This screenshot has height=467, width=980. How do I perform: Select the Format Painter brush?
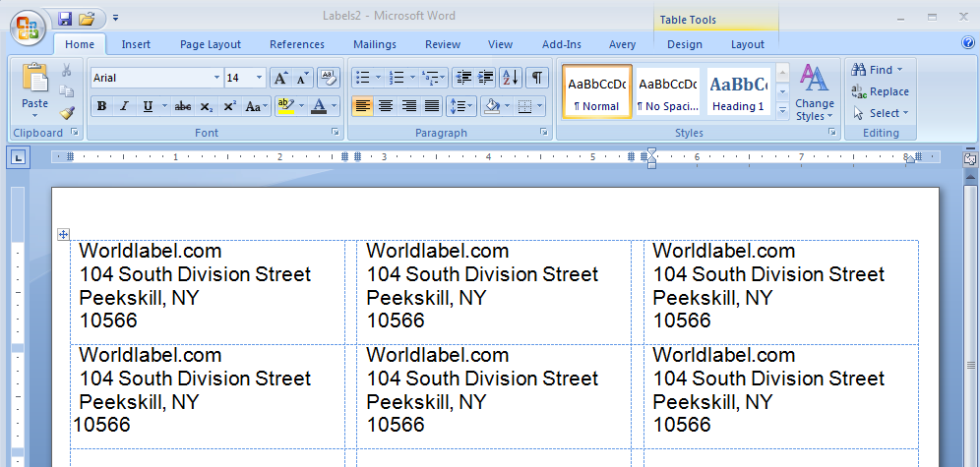[x=66, y=113]
